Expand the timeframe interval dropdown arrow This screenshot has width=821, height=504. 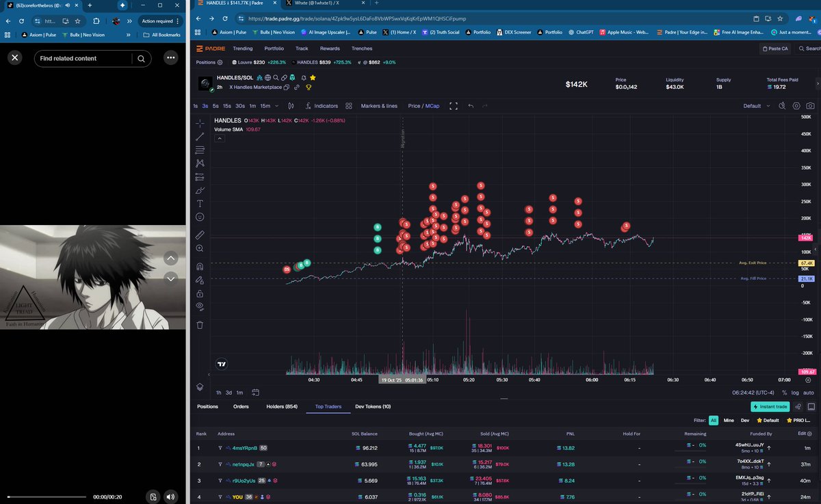coord(278,106)
